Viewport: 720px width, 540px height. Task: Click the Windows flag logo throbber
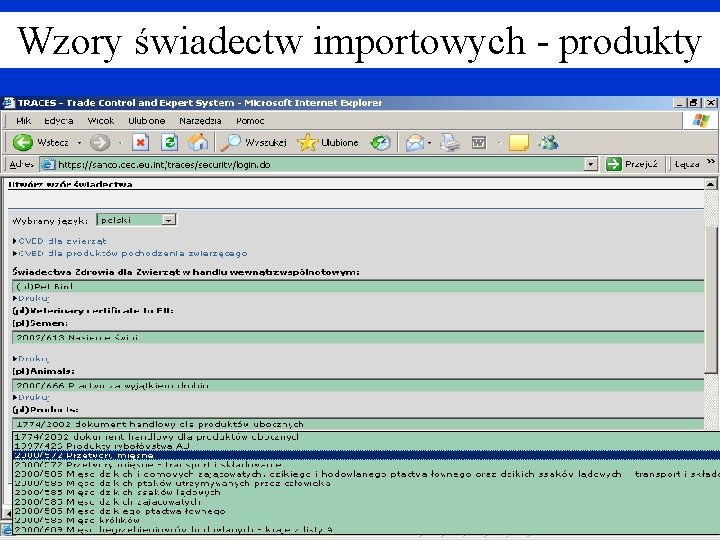coord(700,121)
